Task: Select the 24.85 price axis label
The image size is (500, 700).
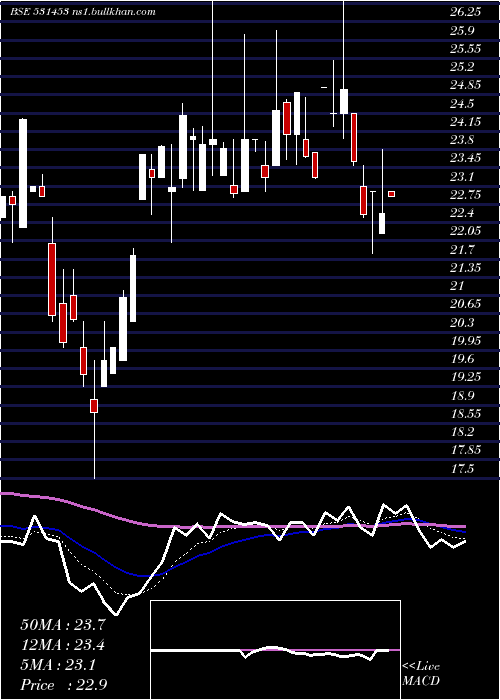Action: click(x=465, y=85)
